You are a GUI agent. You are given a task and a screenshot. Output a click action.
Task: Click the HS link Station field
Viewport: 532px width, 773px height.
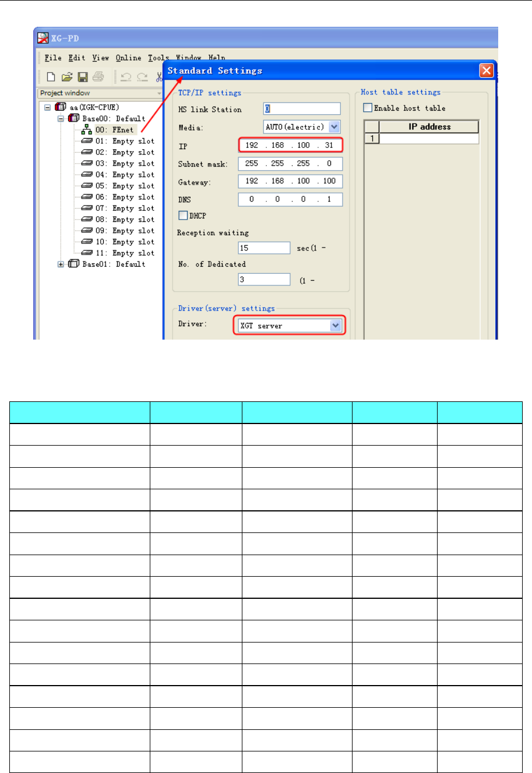click(301, 109)
